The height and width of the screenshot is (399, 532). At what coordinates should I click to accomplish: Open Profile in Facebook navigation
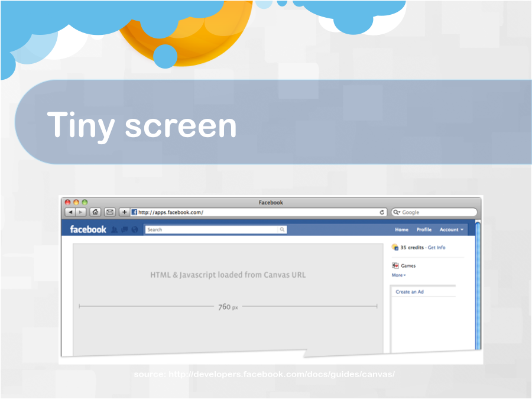(424, 229)
